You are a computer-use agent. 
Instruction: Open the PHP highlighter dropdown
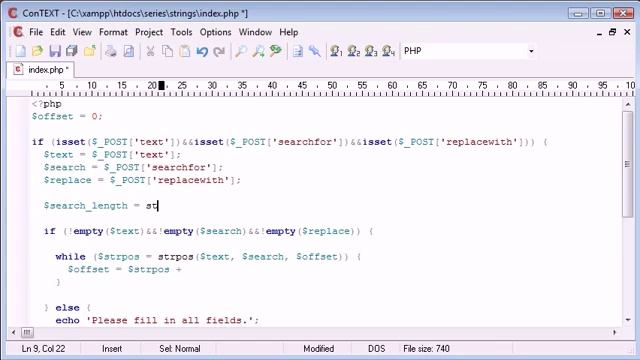click(x=531, y=51)
